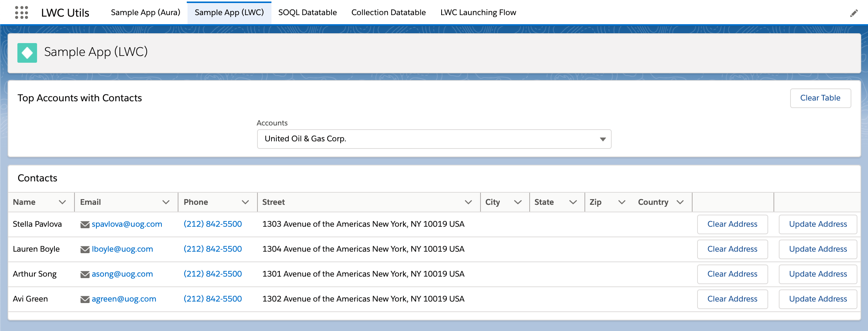Clear Address for Stella Pavlova

[732, 224]
